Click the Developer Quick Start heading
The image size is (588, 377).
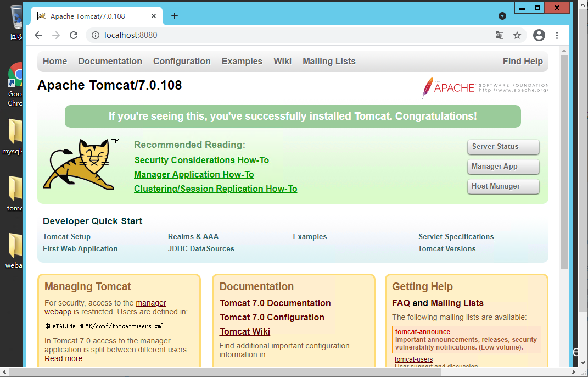(x=93, y=221)
